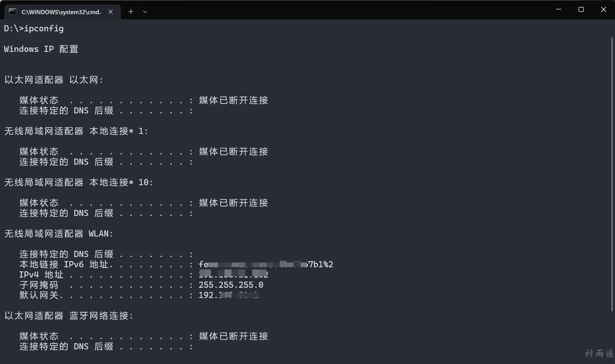This screenshot has height=364, width=615.
Task: Click the vertical scrollbar thumb
Action: click(x=612, y=175)
